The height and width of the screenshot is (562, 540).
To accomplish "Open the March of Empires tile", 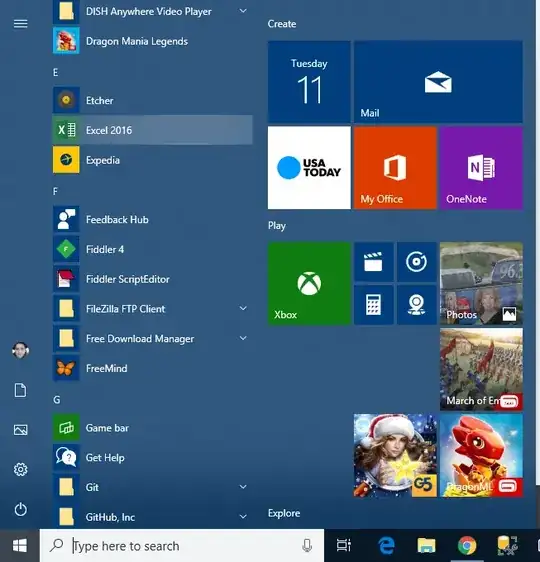I will [481, 369].
